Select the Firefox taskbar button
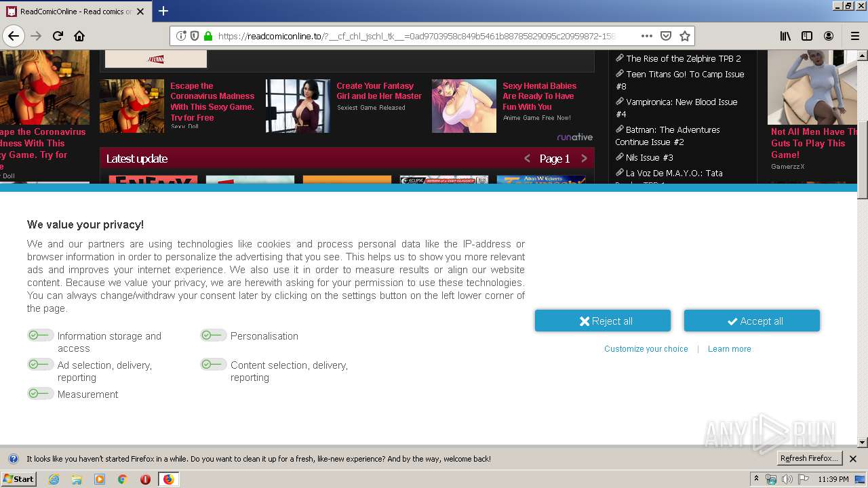 click(168, 479)
